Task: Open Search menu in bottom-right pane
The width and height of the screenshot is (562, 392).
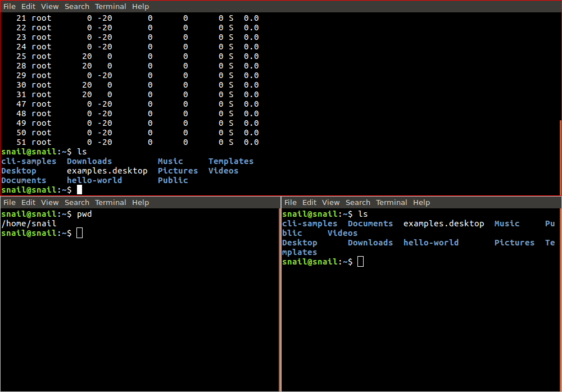Action: (x=358, y=203)
